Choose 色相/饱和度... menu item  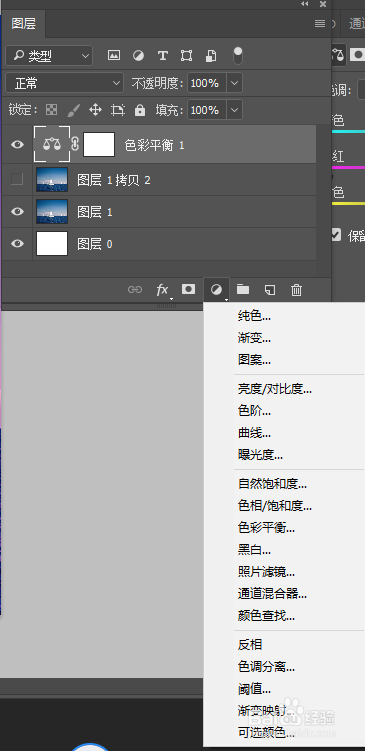click(x=275, y=506)
